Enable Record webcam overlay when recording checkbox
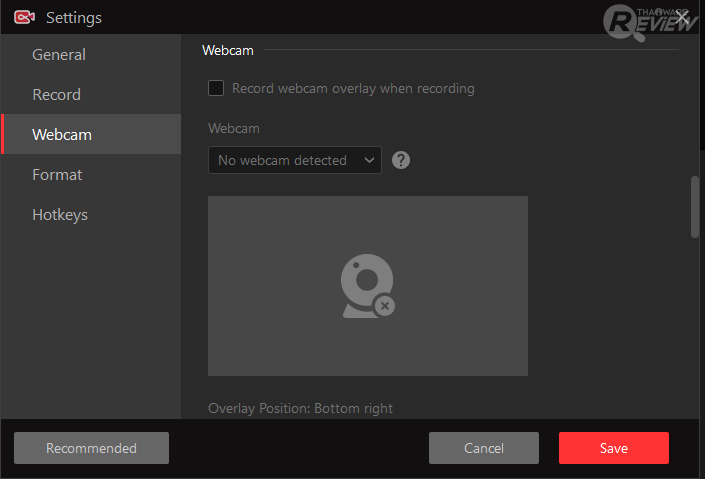 pos(216,88)
